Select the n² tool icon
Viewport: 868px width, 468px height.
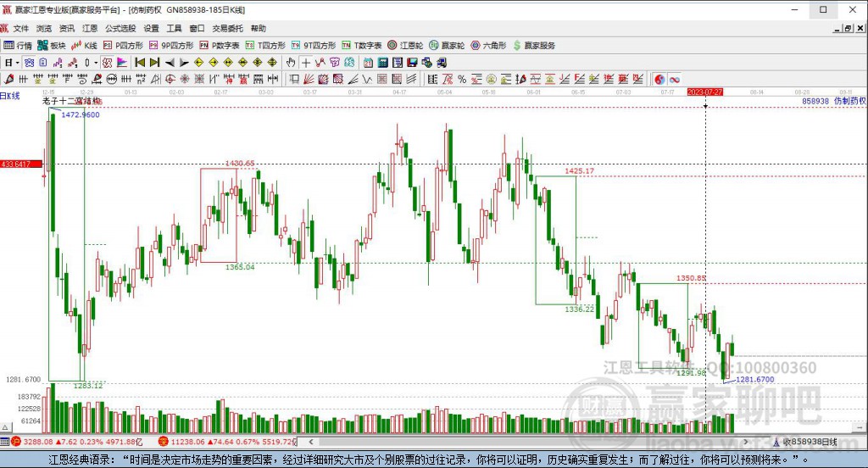click(x=141, y=79)
